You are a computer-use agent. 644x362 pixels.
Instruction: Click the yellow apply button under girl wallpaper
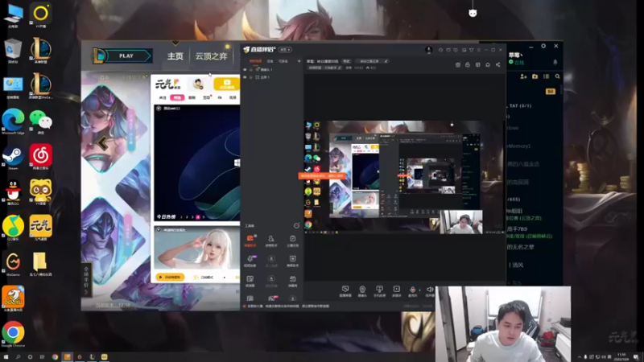click(171, 277)
